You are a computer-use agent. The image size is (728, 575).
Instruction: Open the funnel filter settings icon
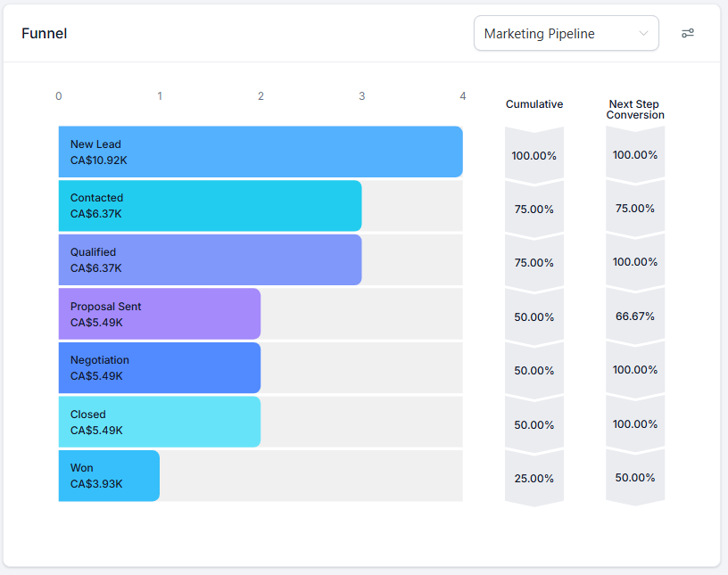coord(688,33)
